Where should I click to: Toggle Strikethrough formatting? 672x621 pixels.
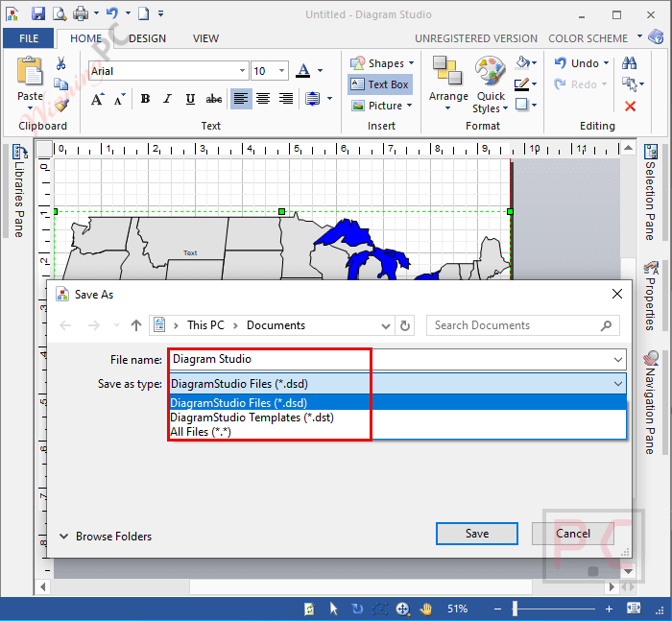[x=214, y=99]
